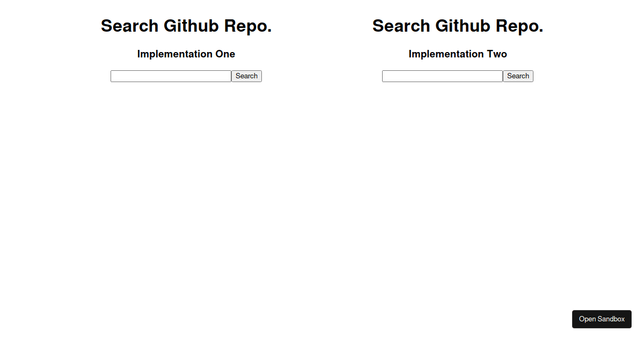This screenshot has width=644, height=338.
Task: Activate the text field beside right Search button
Action: 442,76
